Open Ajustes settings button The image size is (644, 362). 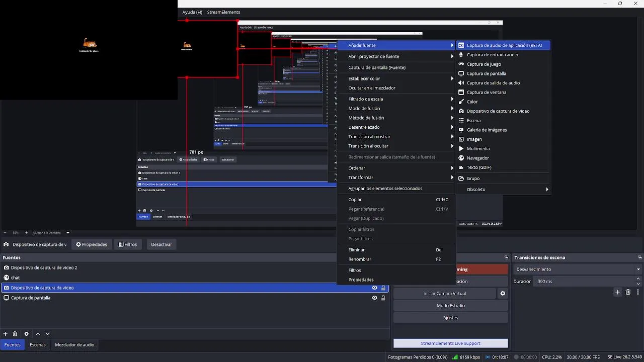451,318
